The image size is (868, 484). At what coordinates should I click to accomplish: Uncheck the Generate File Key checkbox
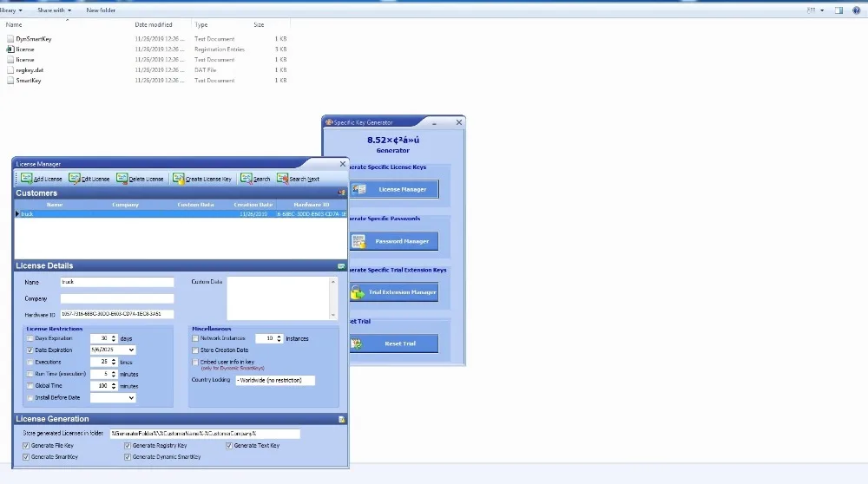[26, 445]
